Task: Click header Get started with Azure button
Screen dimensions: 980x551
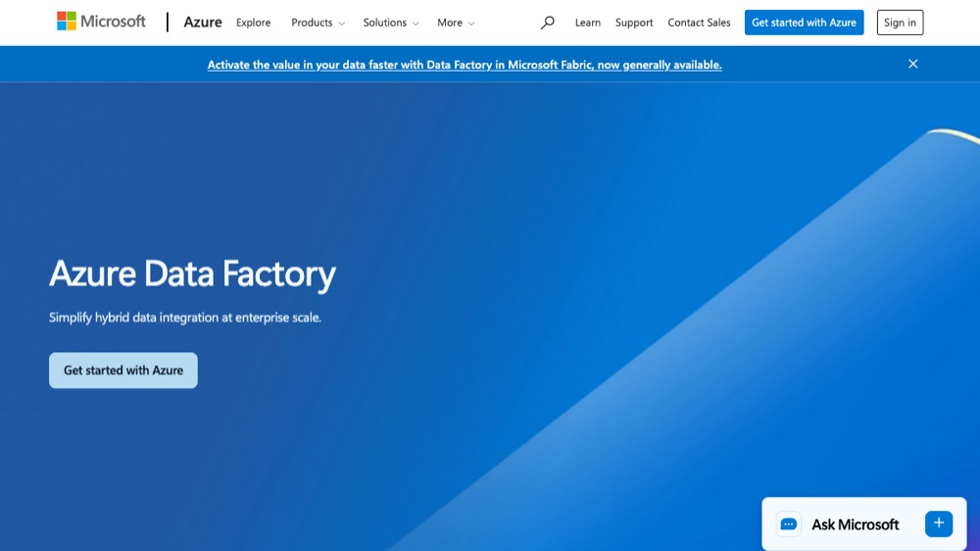Action: pyautogui.click(x=804, y=23)
